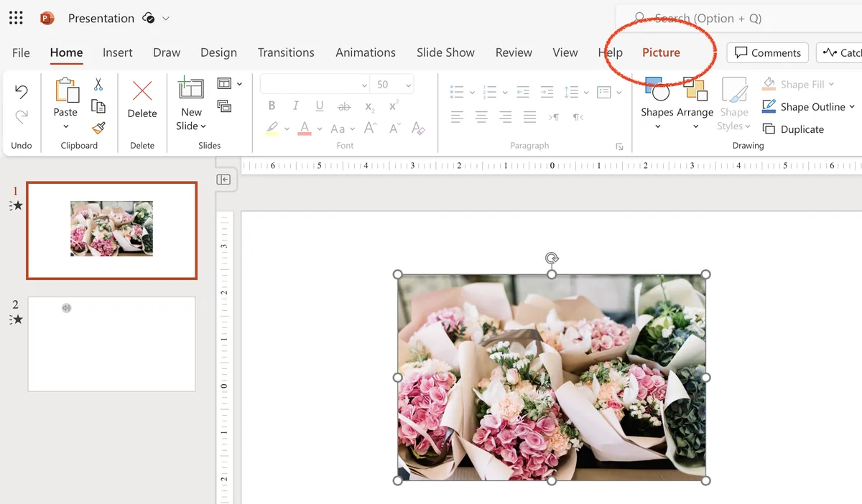Image resolution: width=862 pixels, height=504 pixels.
Task: Toggle Italic formatting
Action: [295, 106]
